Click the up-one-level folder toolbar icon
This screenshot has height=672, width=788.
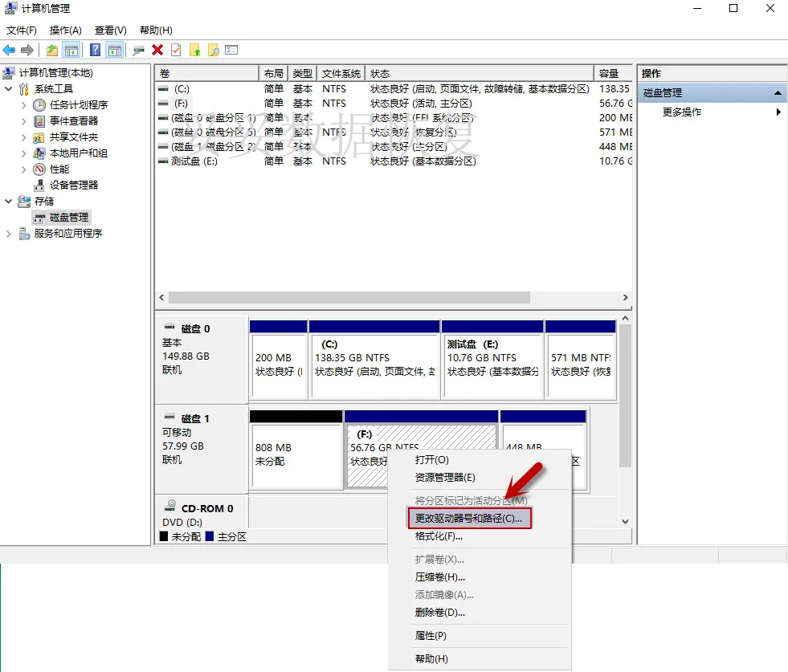click(52, 51)
